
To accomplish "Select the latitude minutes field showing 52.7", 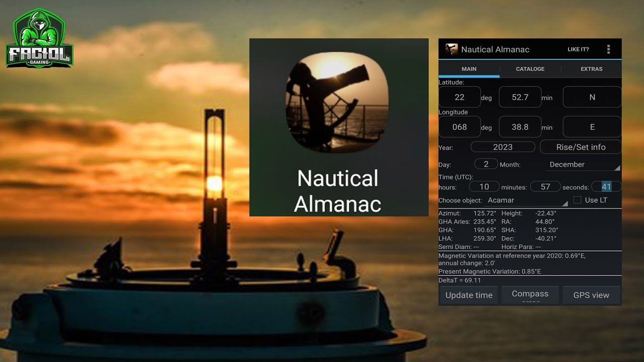I will point(520,97).
